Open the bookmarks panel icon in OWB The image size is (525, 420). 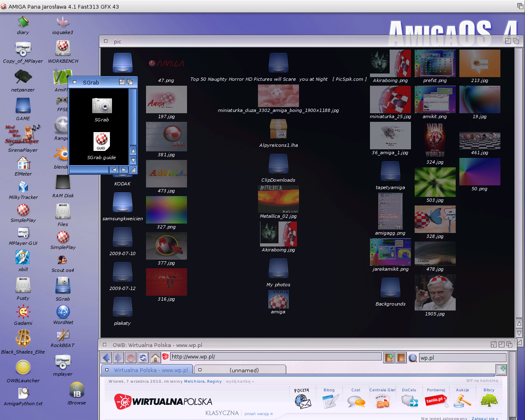coord(401,358)
